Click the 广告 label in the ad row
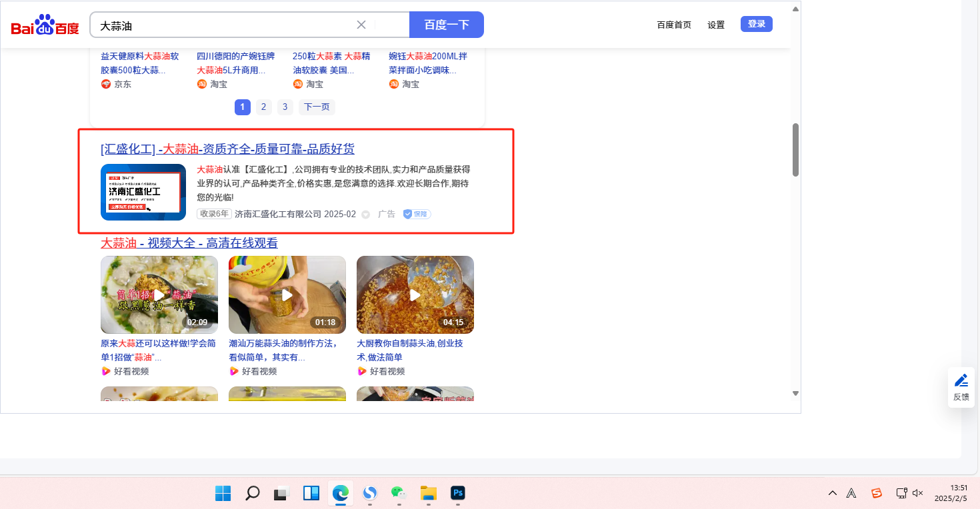980x509 pixels. 387,214
